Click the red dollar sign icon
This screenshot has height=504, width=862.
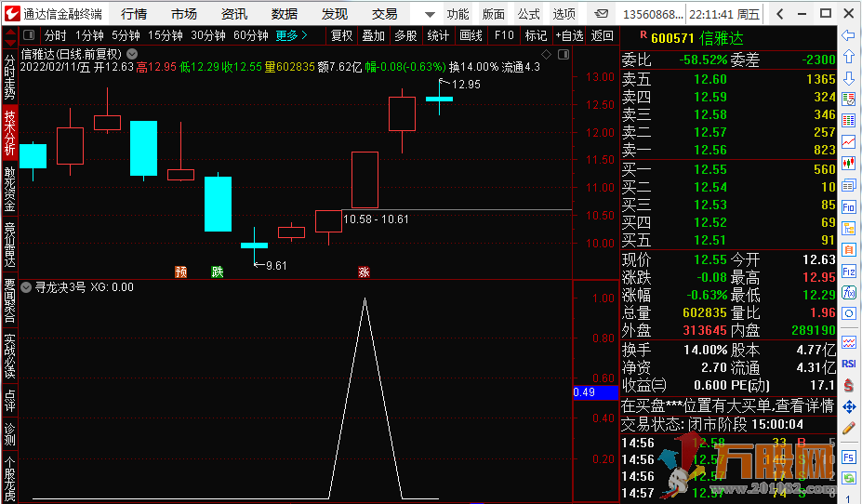[x=848, y=385]
